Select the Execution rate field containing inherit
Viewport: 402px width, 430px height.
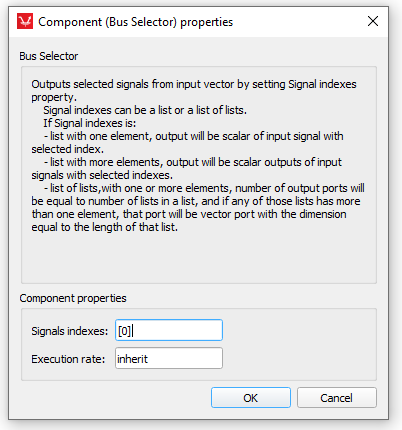169,358
